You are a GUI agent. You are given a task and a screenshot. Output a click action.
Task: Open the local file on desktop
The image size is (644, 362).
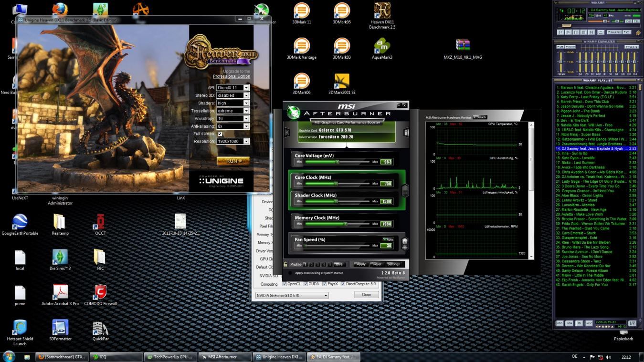point(20,259)
